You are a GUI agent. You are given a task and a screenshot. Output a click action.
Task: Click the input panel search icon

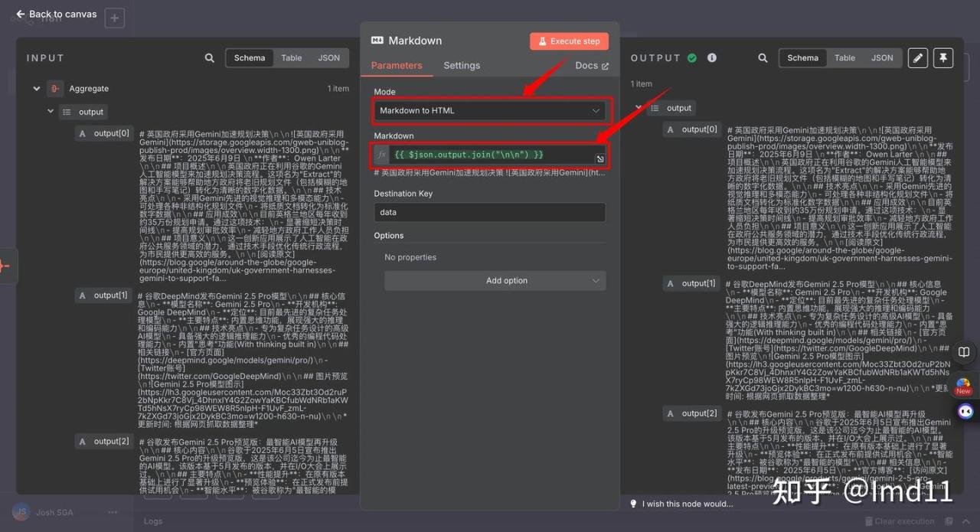pos(210,58)
